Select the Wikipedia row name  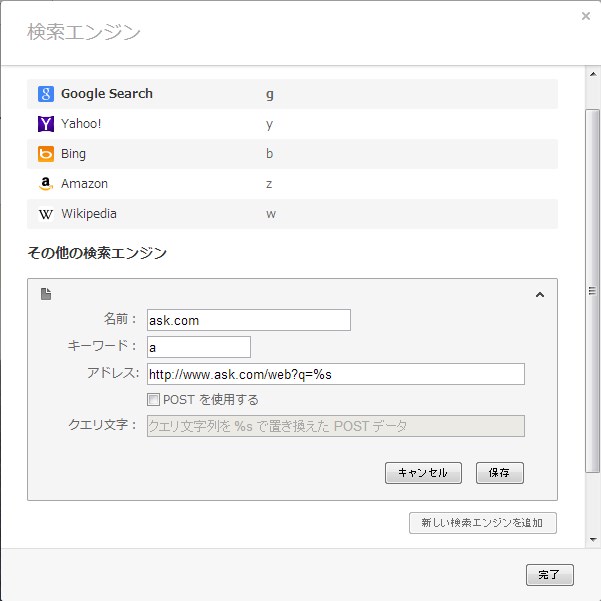(89, 214)
